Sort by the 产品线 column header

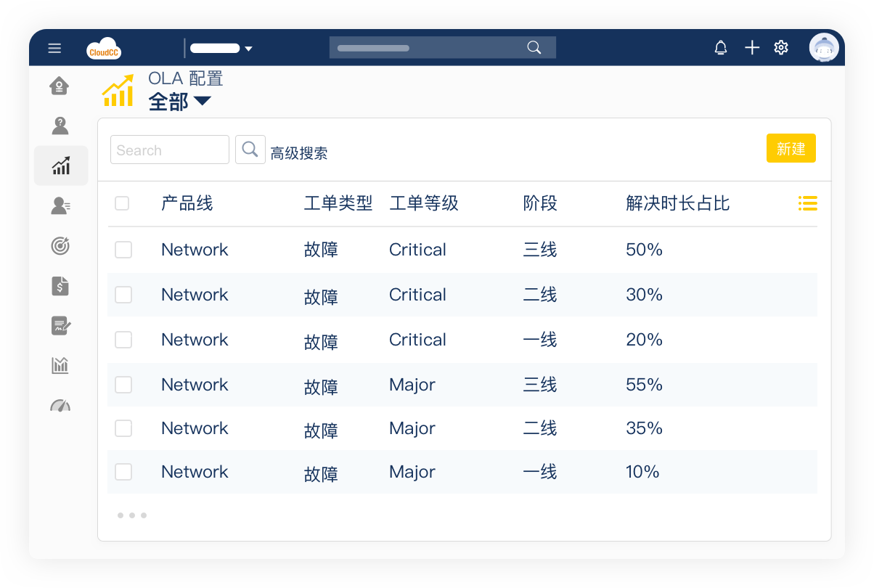point(187,203)
